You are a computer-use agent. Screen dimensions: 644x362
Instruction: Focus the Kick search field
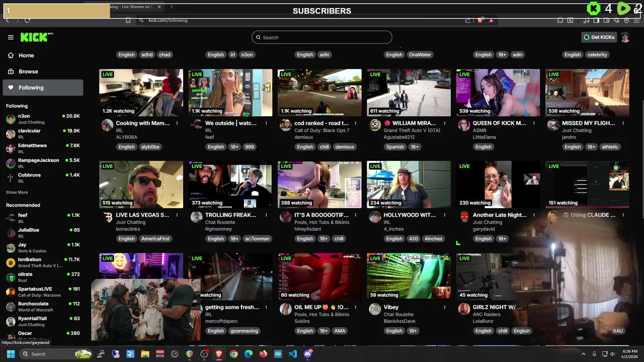(322, 37)
